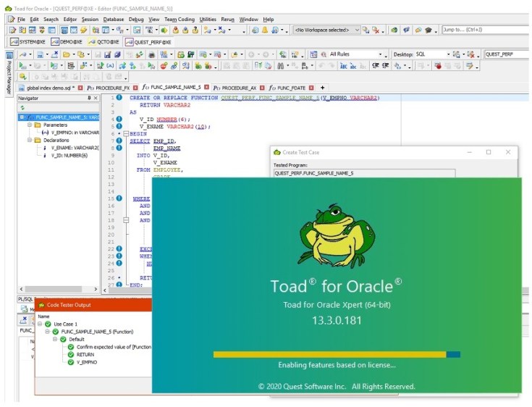Click the Navigator horizontal scrollbar
The height and width of the screenshot is (407, 532).
coord(59,289)
